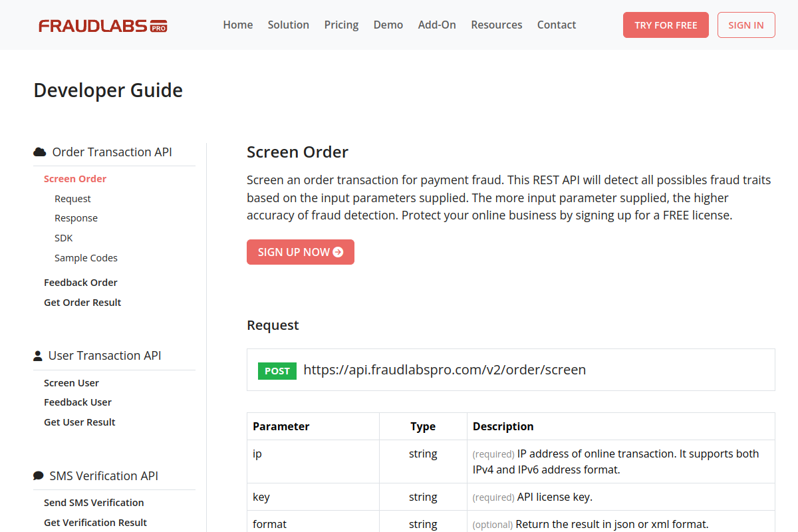
Task: Click the IP address description cell
Action: (621, 462)
